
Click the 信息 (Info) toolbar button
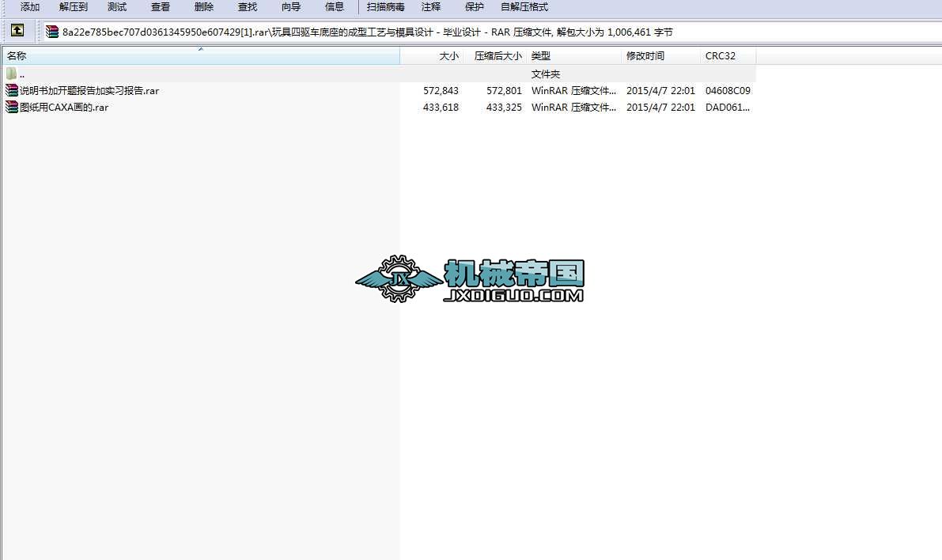(x=335, y=7)
